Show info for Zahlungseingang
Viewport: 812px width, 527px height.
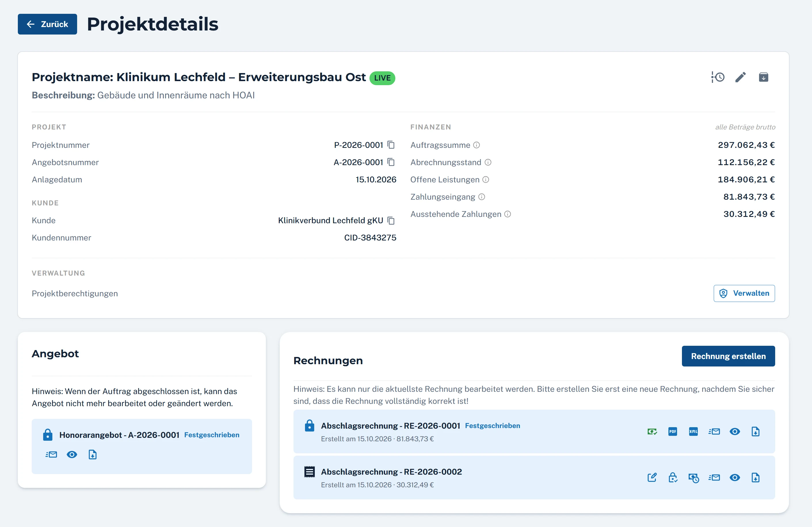click(481, 197)
